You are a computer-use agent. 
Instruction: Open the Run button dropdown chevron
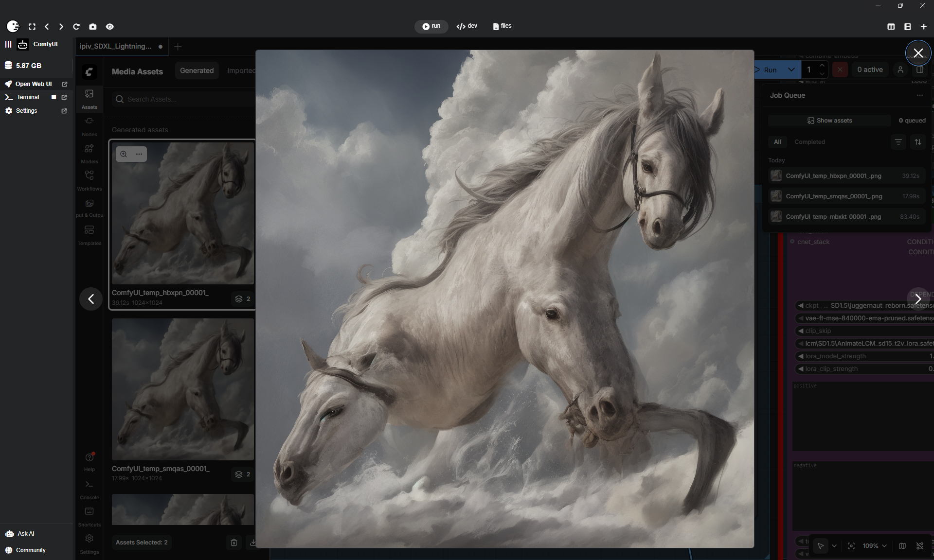click(791, 70)
